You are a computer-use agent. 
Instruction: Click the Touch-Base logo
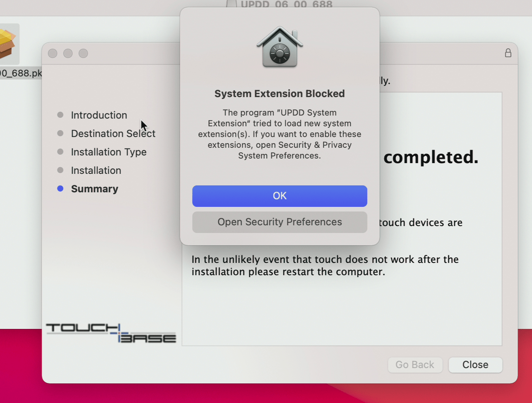[111, 332]
